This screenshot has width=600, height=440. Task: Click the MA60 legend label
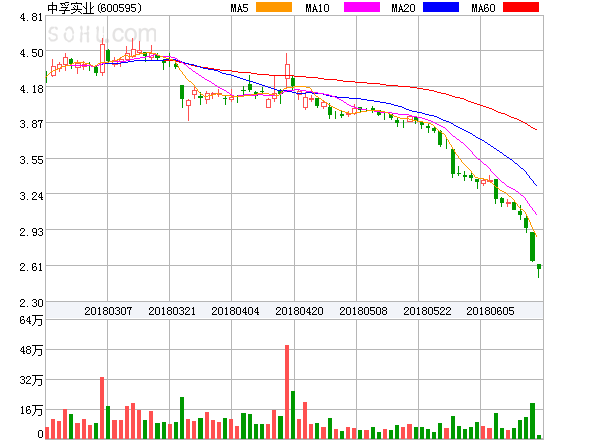pos(483,8)
